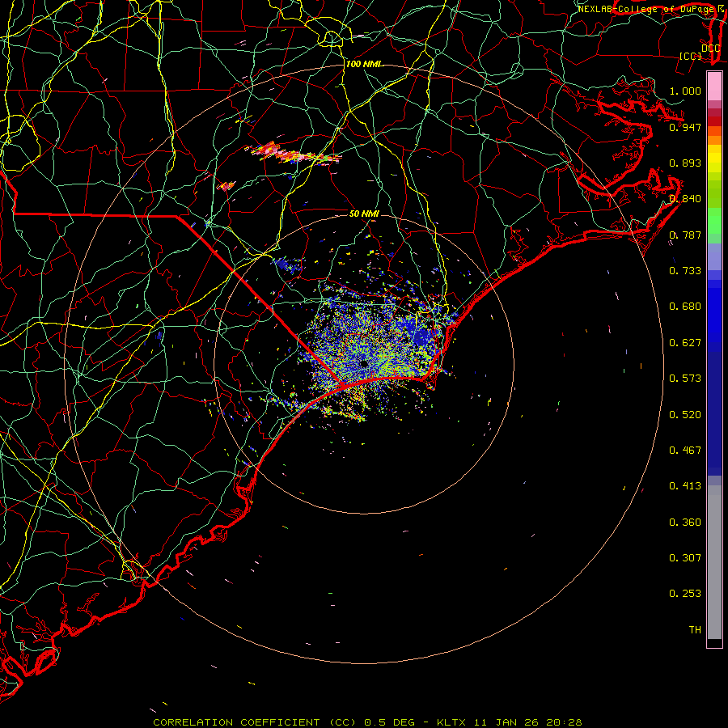This screenshot has height=728, width=728.
Task: Click the 0.253 color scale value
Action: click(685, 594)
